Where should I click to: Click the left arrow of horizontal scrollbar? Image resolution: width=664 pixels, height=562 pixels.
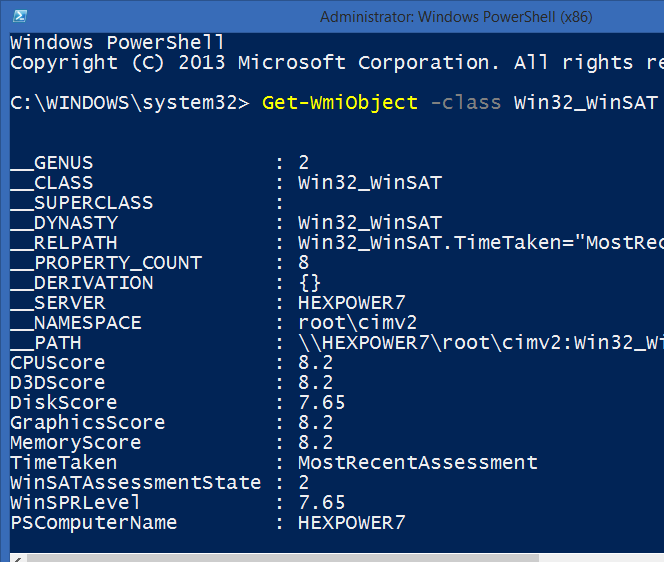click(x=18, y=559)
